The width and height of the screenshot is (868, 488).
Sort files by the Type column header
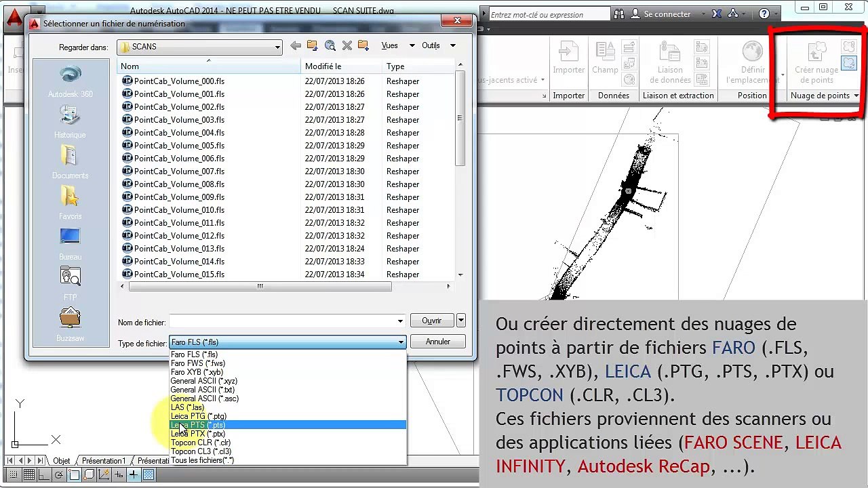[418, 66]
